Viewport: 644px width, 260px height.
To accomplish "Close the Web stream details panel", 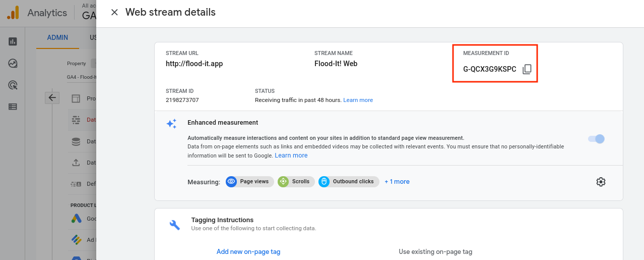I will (x=114, y=12).
